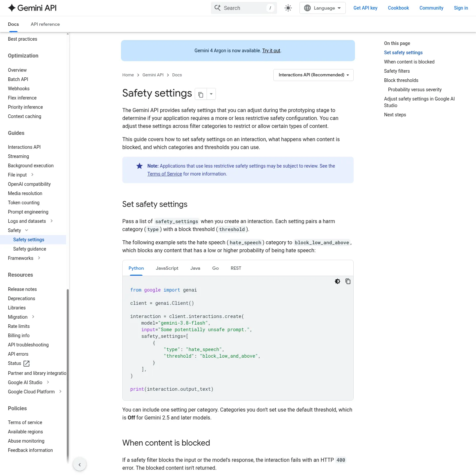476x476 pixels.
Task: Click the Get API key link
Action: click(365, 8)
